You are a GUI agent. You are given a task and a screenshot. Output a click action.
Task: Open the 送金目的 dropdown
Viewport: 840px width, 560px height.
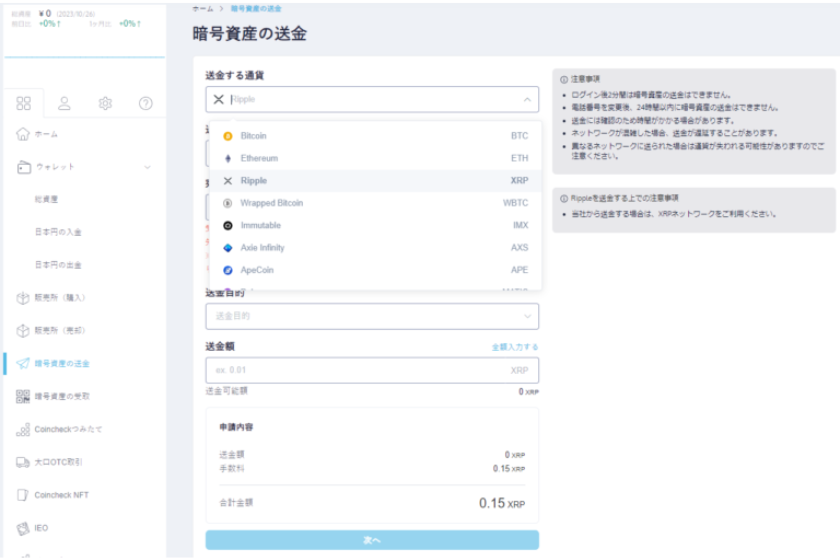[372, 316]
